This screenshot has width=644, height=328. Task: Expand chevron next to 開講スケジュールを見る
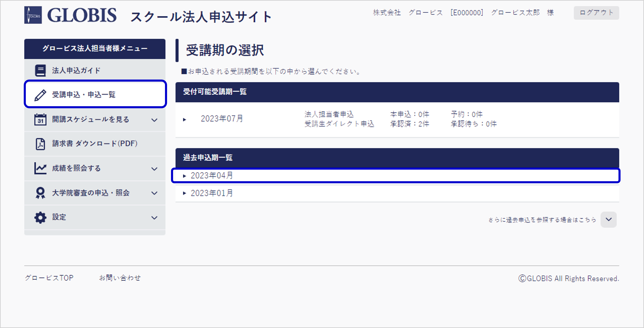(x=154, y=120)
